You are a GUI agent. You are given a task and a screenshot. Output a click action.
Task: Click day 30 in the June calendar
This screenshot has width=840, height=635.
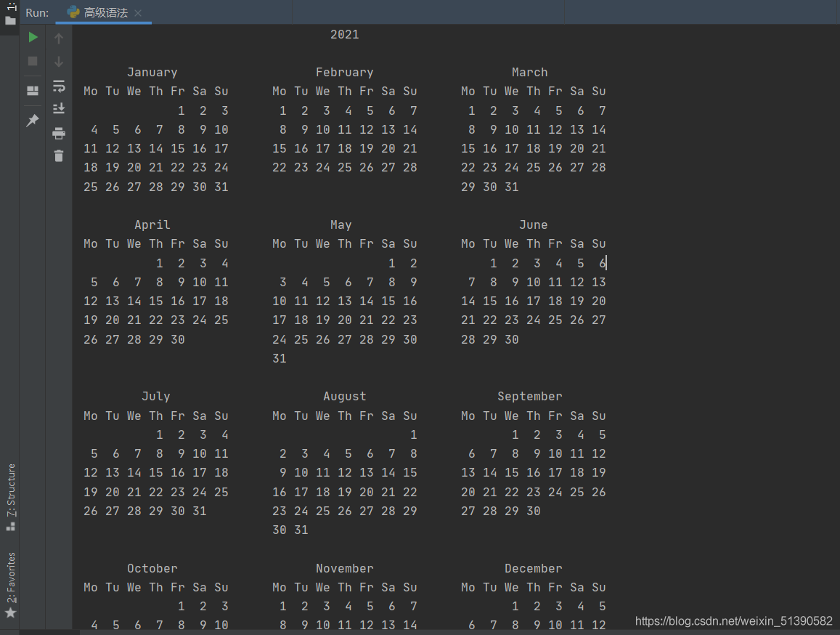point(512,339)
